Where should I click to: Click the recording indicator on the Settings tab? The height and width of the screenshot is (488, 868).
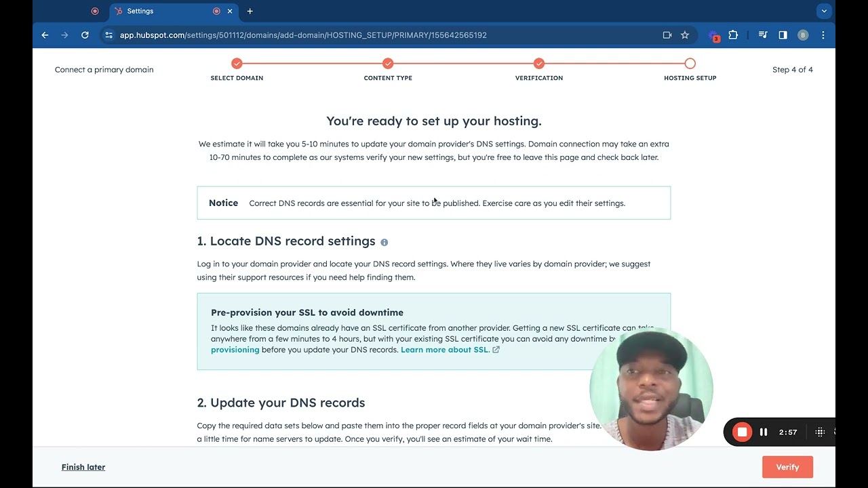216,11
